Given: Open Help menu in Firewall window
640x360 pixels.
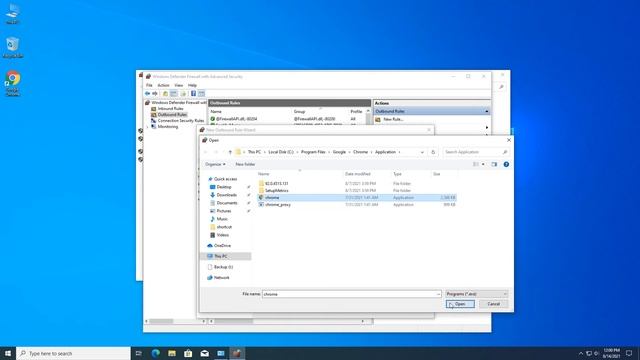Looking at the screenshot, I should click(x=192, y=85).
